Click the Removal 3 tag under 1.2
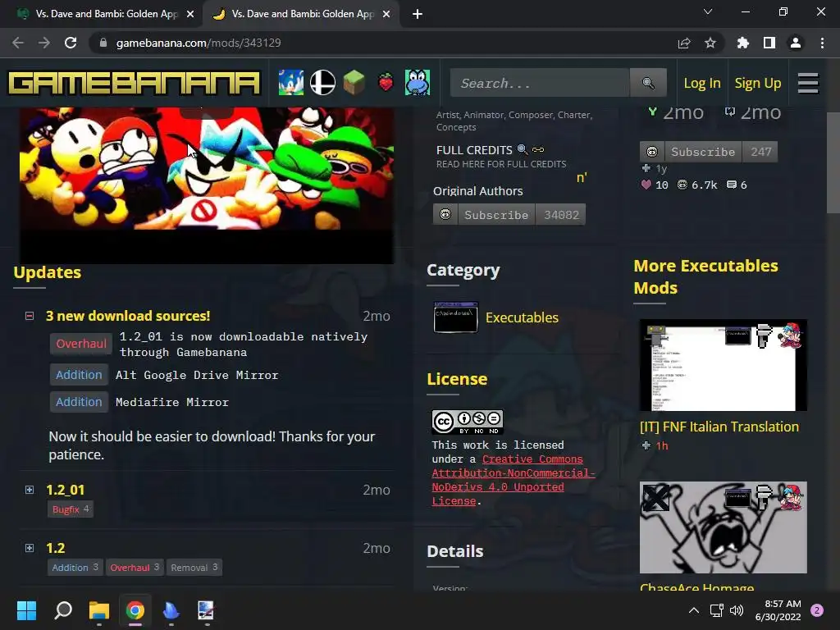840x630 pixels. tap(194, 568)
